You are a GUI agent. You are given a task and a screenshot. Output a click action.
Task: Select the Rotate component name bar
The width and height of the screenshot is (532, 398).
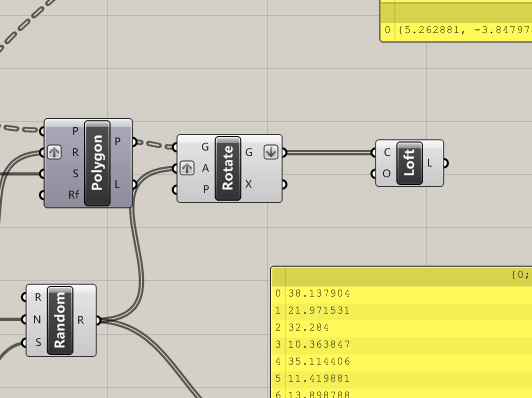(228, 168)
